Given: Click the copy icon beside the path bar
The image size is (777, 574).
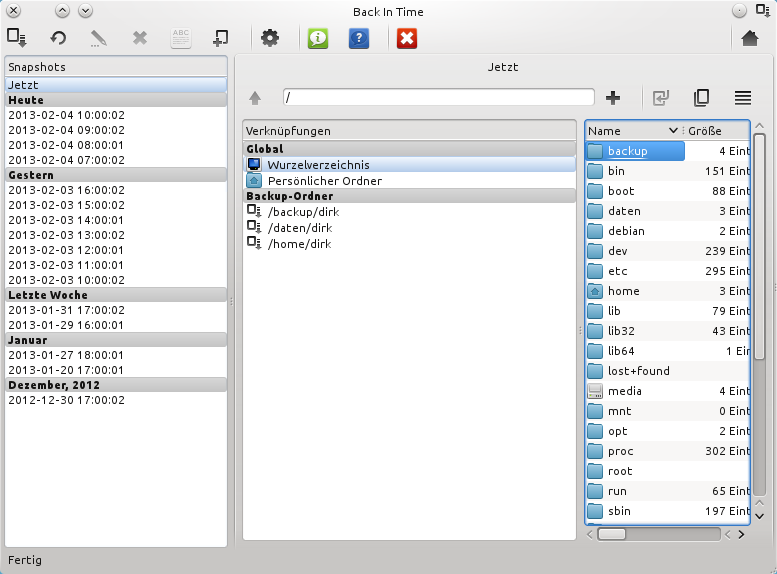Looking at the screenshot, I should 702,97.
